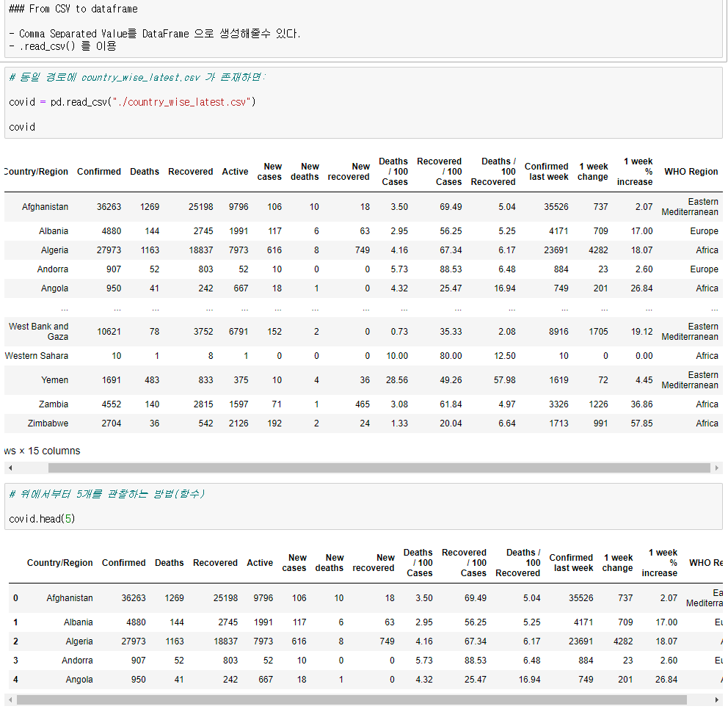Screen dimensions: 728x709
Task: Click row index 1 in head(5) table
Action: (16, 622)
